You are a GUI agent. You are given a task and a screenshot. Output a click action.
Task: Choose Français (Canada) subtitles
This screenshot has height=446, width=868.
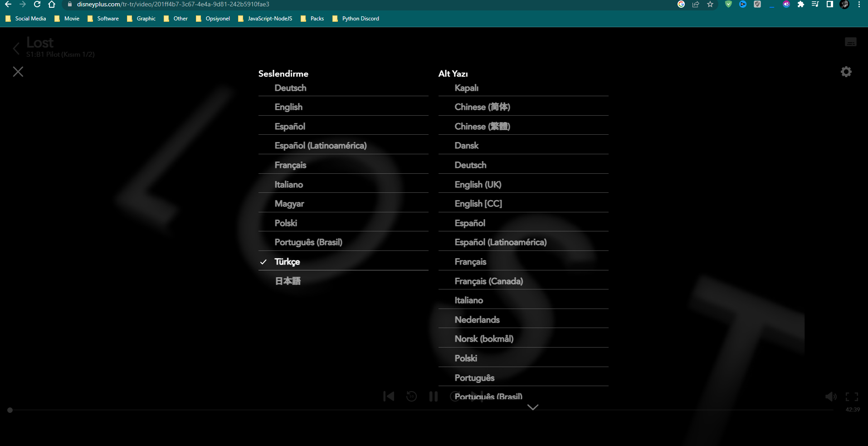pyautogui.click(x=523, y=281)
